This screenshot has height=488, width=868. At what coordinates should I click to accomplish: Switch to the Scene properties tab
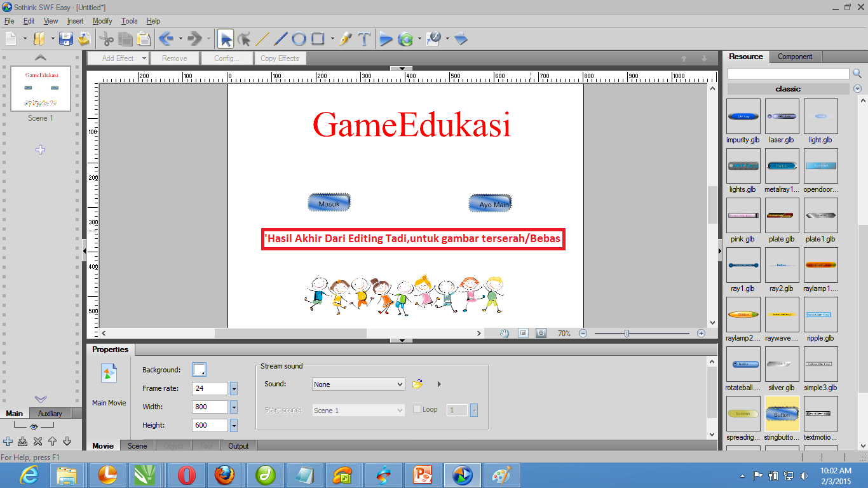(137, 446)
